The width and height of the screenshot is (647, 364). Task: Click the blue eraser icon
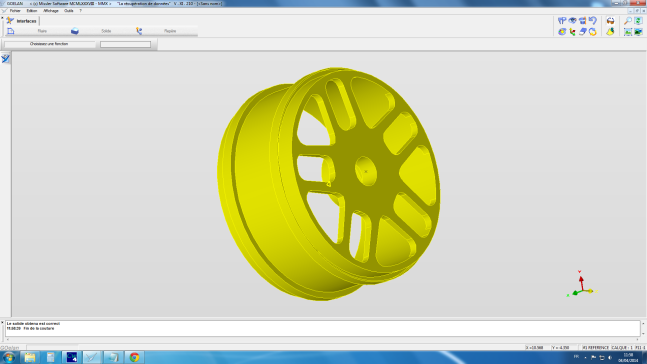pos(582,32)
